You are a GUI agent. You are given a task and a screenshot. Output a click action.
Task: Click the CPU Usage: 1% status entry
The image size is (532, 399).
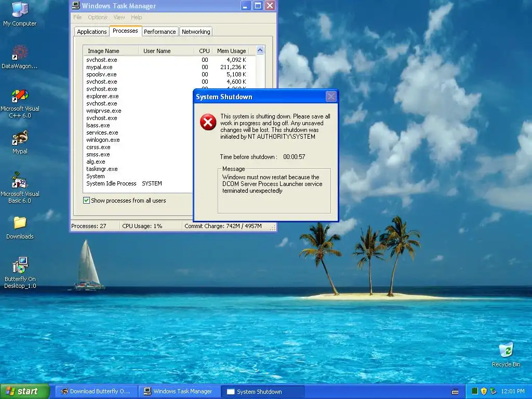pyautogui.click(x=142, y=226)
